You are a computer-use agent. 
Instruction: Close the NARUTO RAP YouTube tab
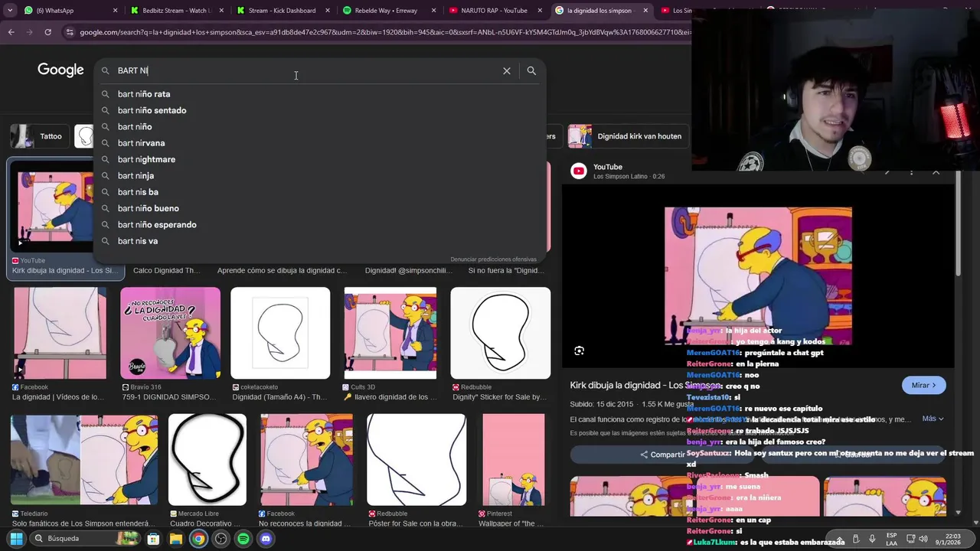540,11
